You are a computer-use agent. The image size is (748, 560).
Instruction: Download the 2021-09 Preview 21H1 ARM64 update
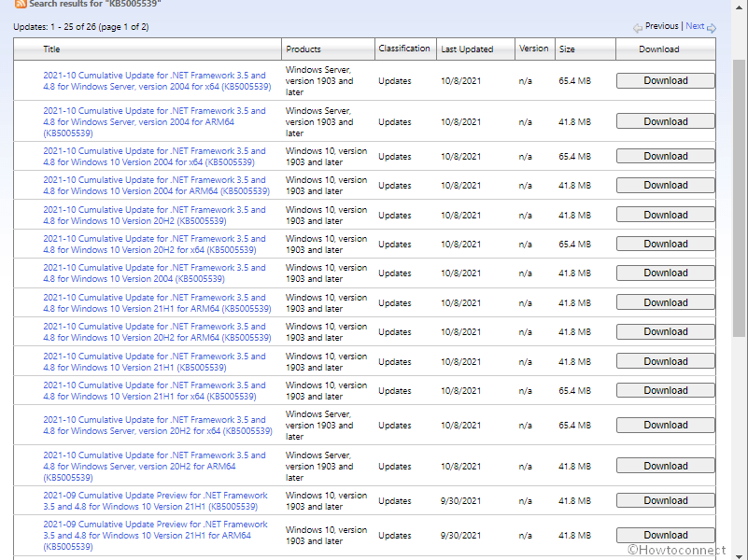tap(665, 535)
